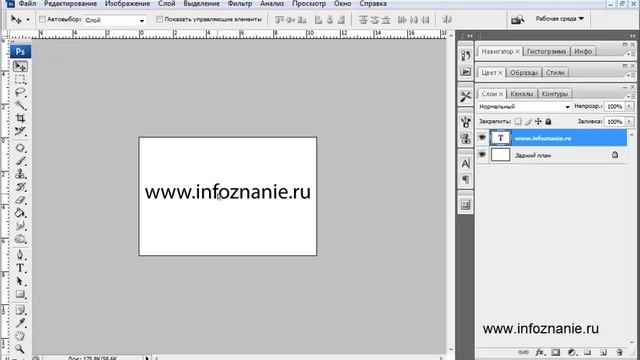640x360 pixels.
Task: Open the Actions panel icon in dock
Action: (466, 72)
